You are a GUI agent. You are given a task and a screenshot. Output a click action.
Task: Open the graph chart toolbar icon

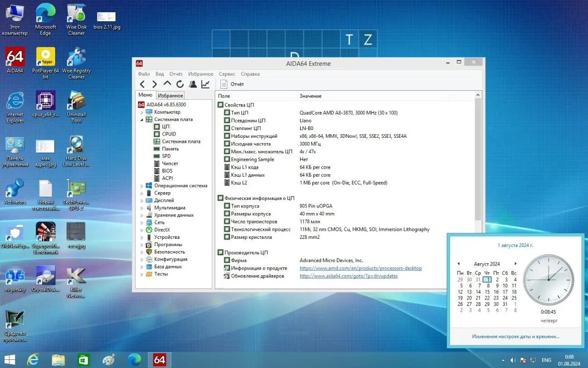(x=206, y=84)
